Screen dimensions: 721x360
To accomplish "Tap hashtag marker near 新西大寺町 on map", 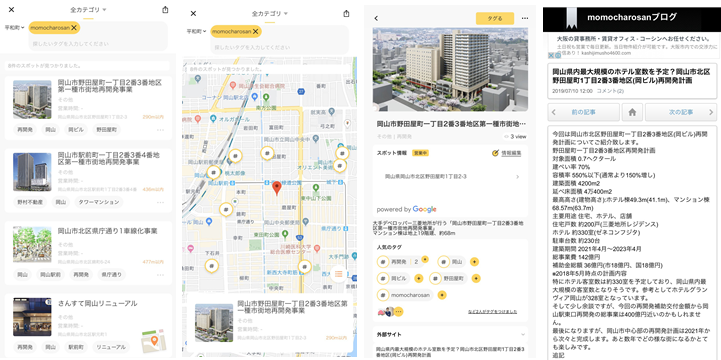I will point(304,266).
